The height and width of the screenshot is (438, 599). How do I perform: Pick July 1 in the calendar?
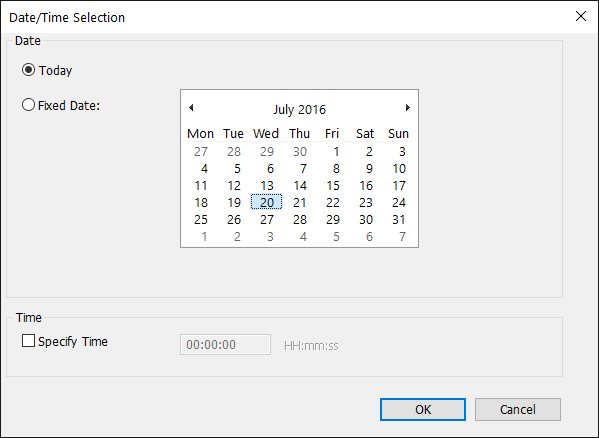tap(333, 152)
